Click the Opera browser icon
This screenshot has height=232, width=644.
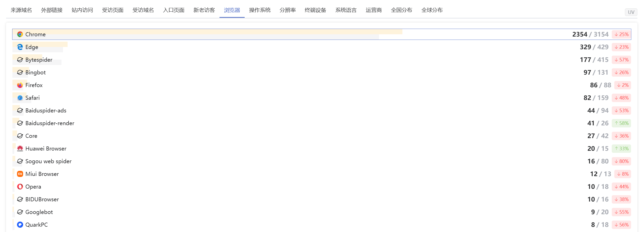point(20,187)
